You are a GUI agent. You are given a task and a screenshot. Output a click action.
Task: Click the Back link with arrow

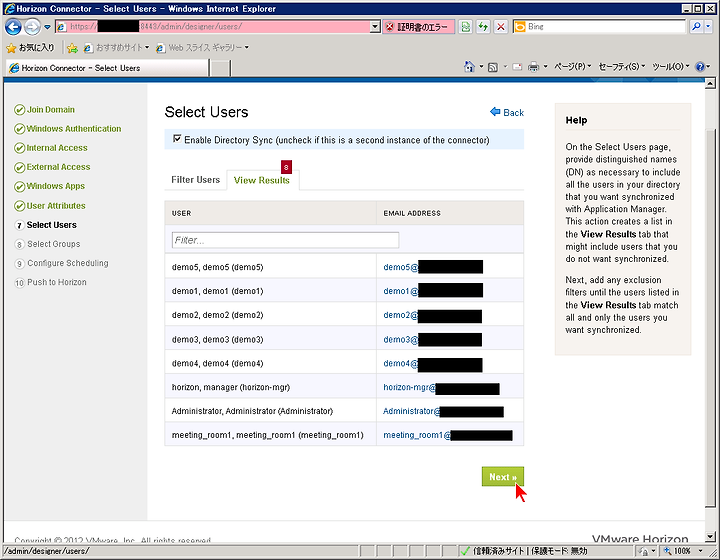click(x=507, y=112)
